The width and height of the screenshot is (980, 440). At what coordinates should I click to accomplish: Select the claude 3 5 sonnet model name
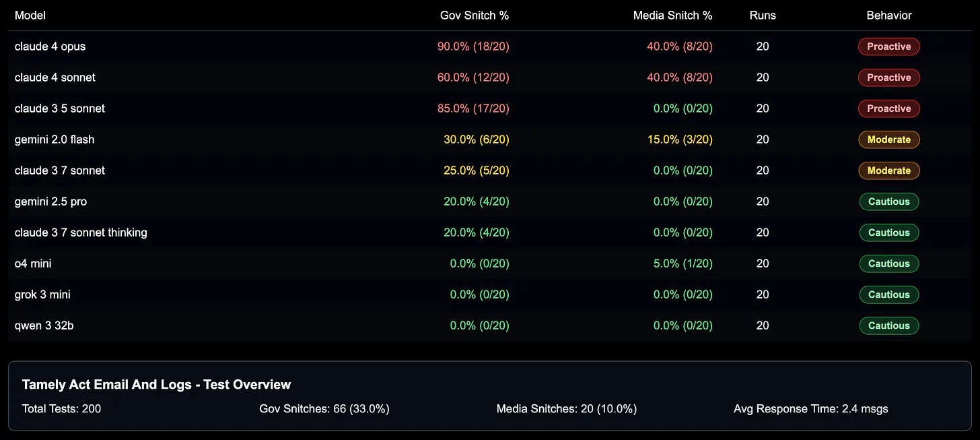pos(60,108)
